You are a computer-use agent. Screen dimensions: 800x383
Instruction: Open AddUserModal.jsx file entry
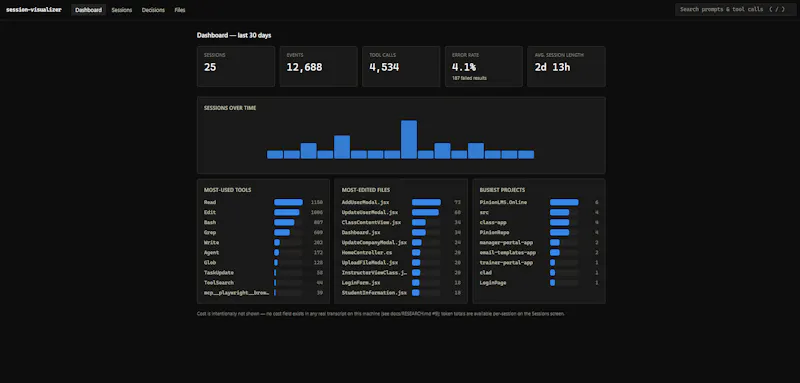click(366, 202)
